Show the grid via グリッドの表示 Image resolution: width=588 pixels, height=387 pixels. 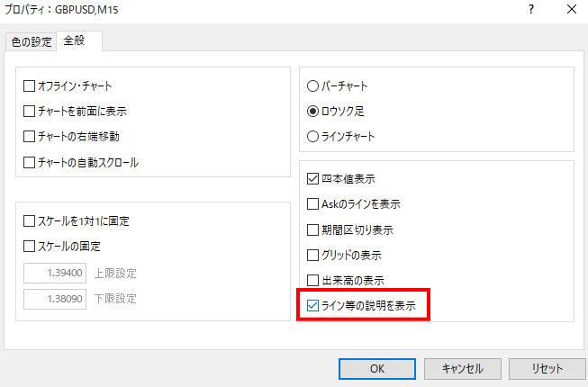[313, 255]
